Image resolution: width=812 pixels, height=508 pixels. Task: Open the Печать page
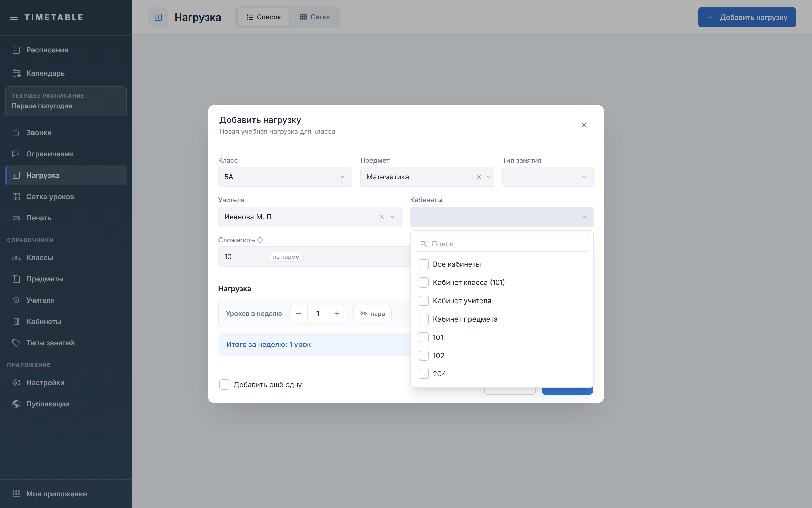pos(66,218)
